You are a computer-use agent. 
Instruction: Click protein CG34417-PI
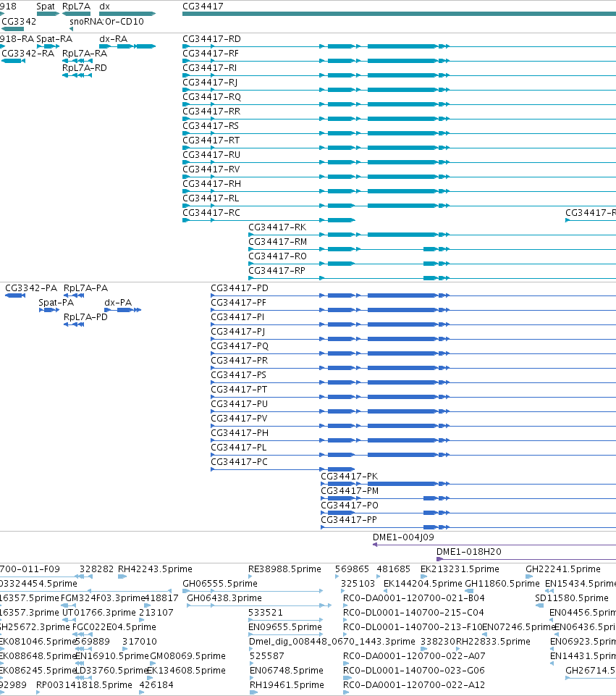pos(237,317)
